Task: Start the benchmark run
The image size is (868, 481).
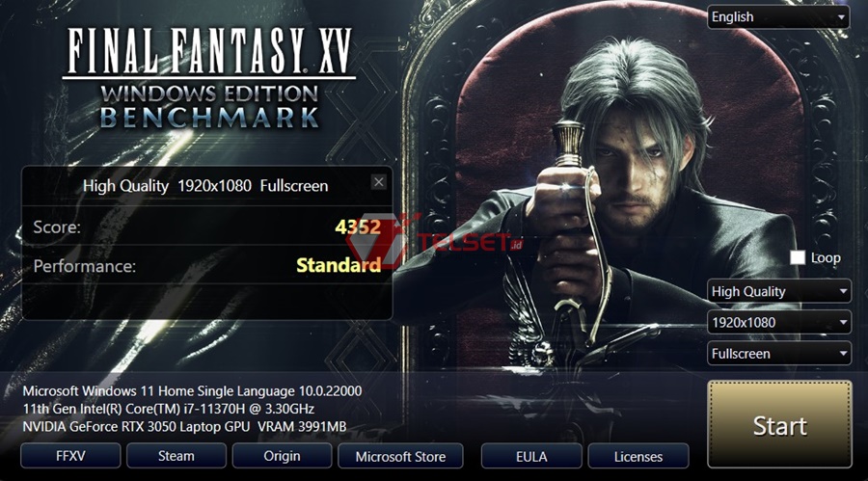Action: pos(779,424)
